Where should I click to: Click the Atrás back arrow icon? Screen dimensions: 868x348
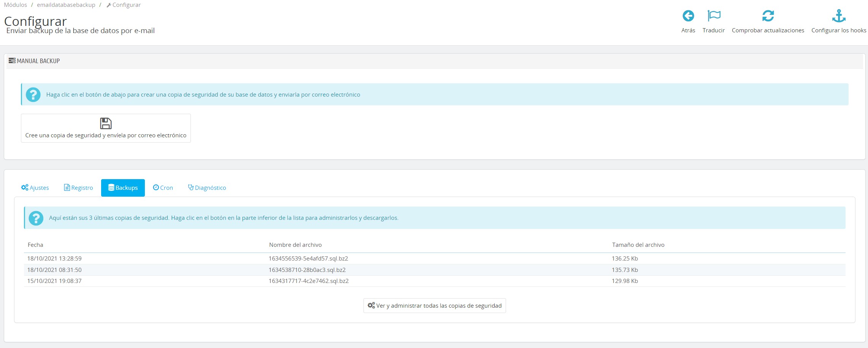(x=688, y=16)
